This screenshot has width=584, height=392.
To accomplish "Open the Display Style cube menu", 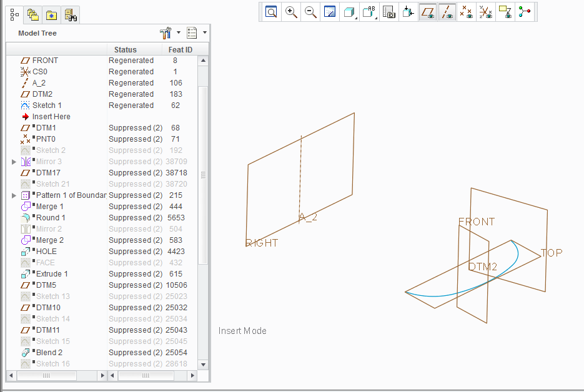I will [349, 12].
